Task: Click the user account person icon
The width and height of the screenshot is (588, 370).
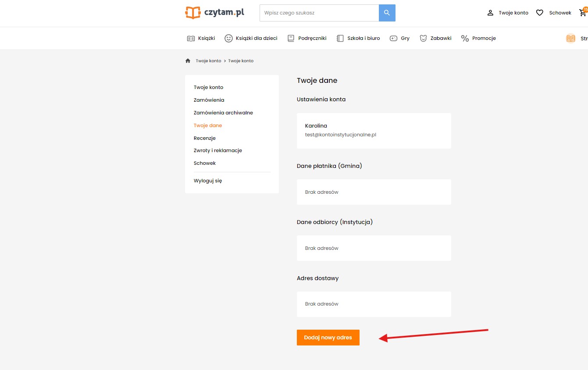Action: tap(491, 13)
